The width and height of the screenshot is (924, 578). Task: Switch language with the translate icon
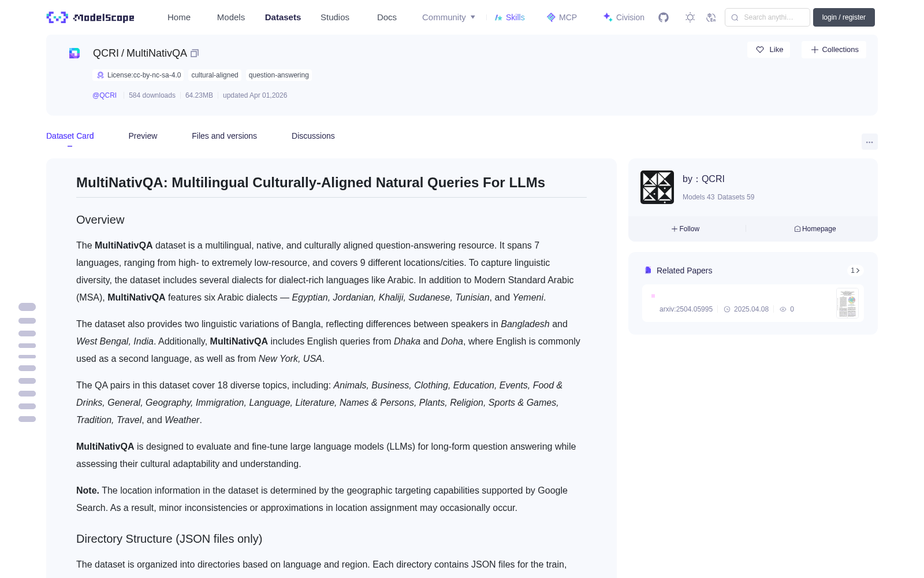pos(711,17)
